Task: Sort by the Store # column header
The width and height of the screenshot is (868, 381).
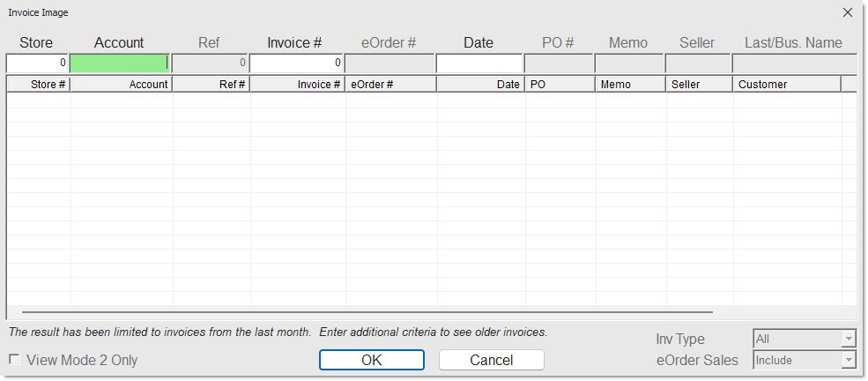Action: click(39, 85)
